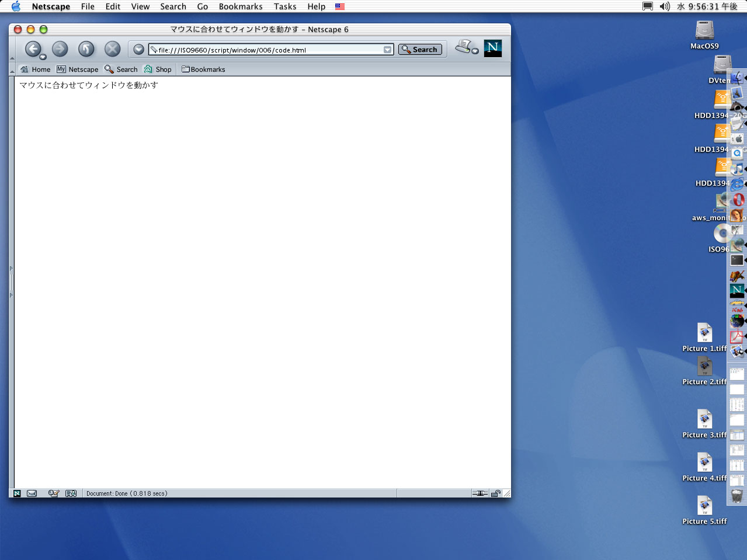Select Picture 3.tiff on the desktop

pyautogui.click(x=705, y=419)
